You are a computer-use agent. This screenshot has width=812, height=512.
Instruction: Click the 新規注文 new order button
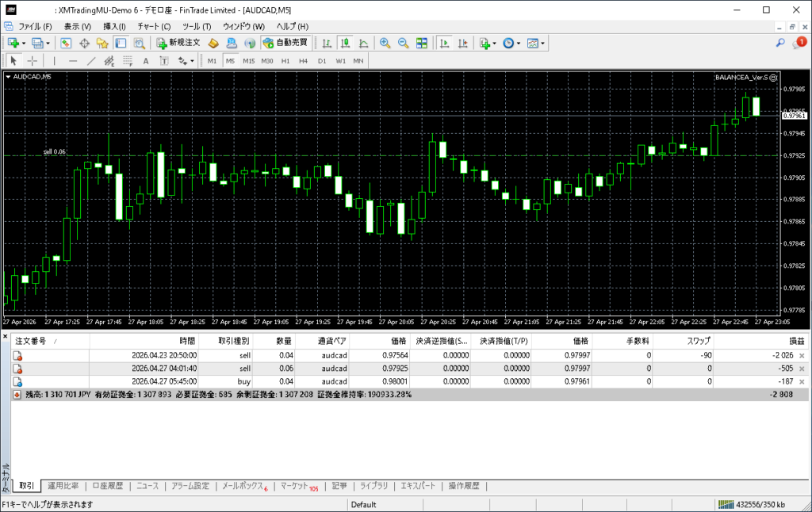pos(177,43)
